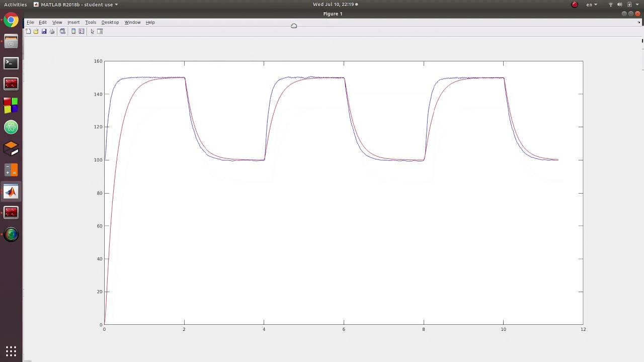This screenshot has width=644, height=362.
Task: Open the colorful squares dock app
Action: [x=11, y=106]
